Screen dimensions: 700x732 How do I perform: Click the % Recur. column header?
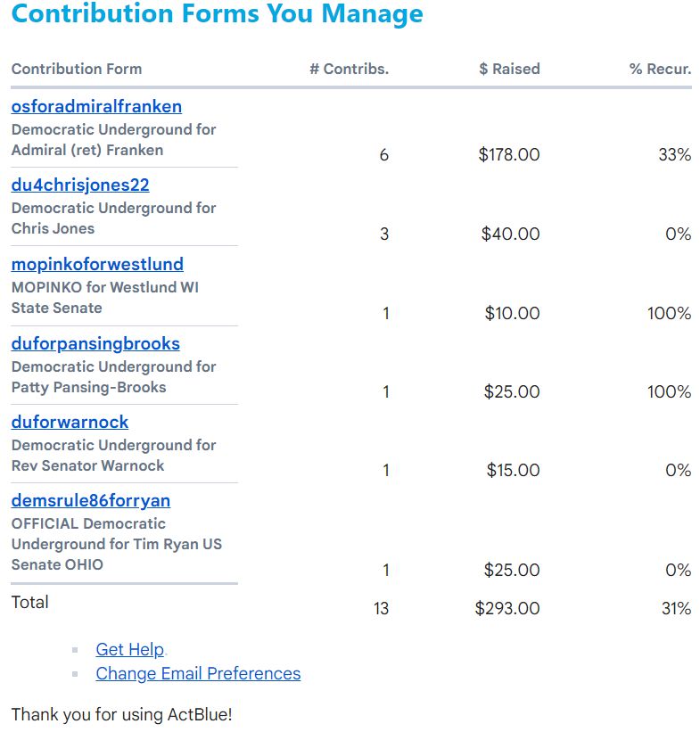pyautogui.click(x=660, y=70)
